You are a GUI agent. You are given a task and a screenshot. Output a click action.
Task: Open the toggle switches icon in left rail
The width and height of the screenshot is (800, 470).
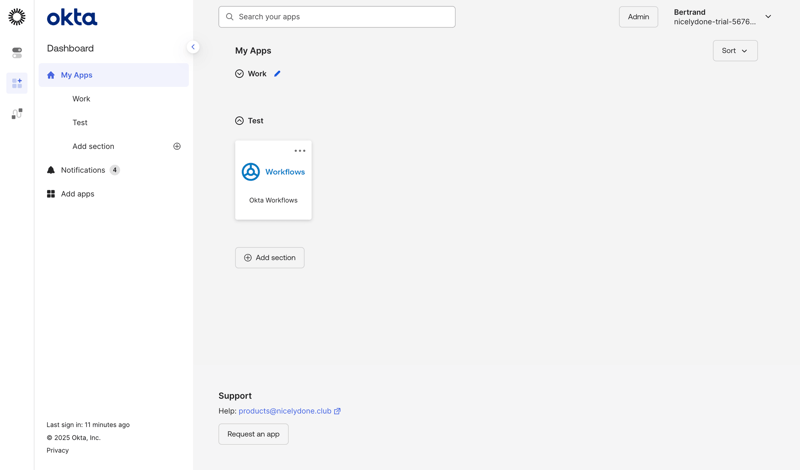coord(17,53)
